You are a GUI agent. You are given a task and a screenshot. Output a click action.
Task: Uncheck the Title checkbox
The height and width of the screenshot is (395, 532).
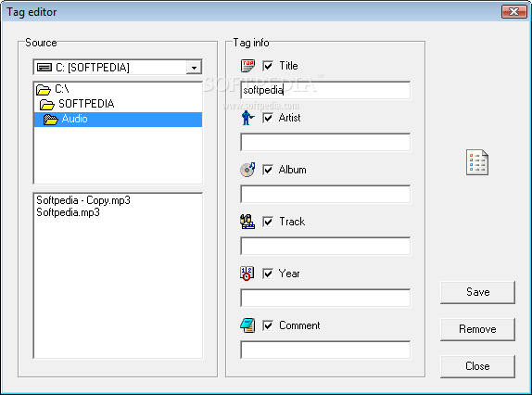[x=268, y=66]
